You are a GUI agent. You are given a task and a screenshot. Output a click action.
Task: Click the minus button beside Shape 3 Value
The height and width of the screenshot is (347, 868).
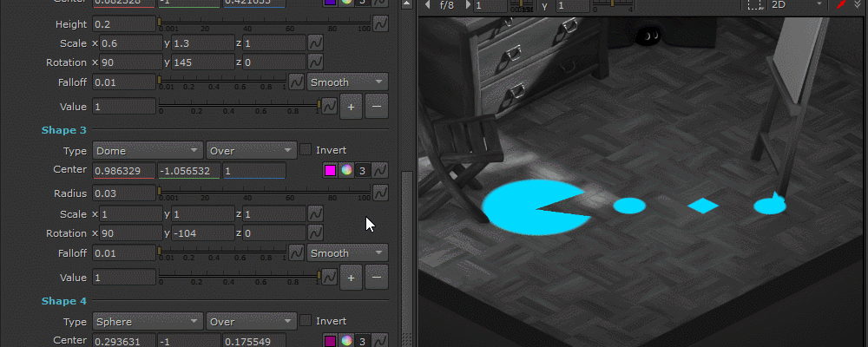(x=377, y=277)
